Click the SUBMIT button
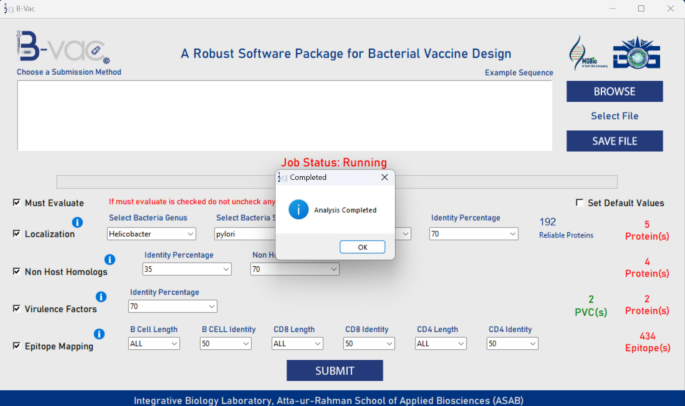The image size is (685, 406). pyautogui.click(x=335, y=371)
